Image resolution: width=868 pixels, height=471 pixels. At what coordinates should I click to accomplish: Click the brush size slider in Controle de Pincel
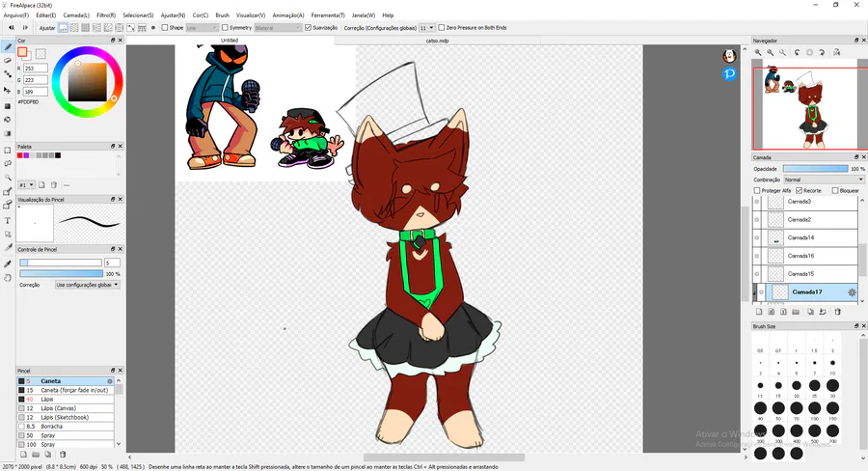(x=61, y=263)
